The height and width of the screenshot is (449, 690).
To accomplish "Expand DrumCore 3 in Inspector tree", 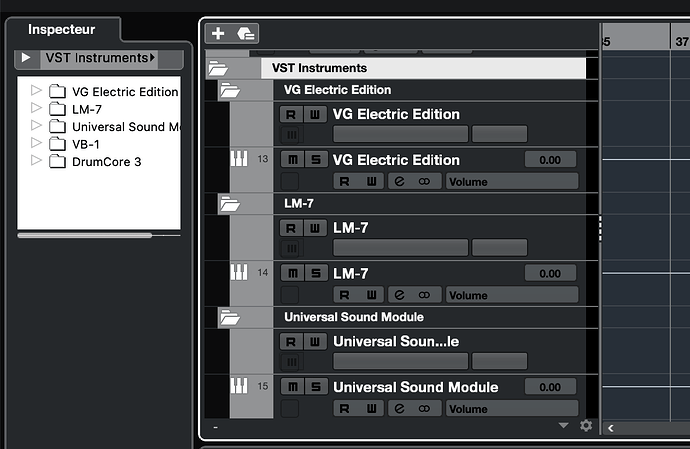I will click(37, 161).
